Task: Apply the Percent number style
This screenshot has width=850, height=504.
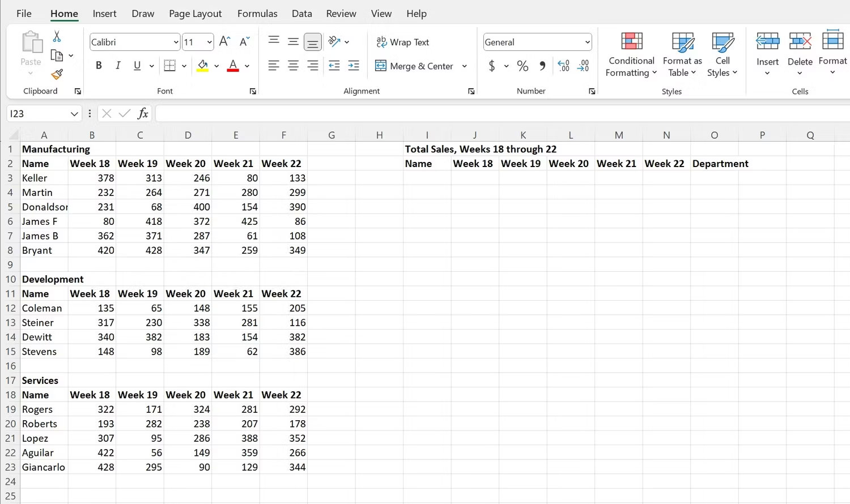Action: [x=522, y=66]
